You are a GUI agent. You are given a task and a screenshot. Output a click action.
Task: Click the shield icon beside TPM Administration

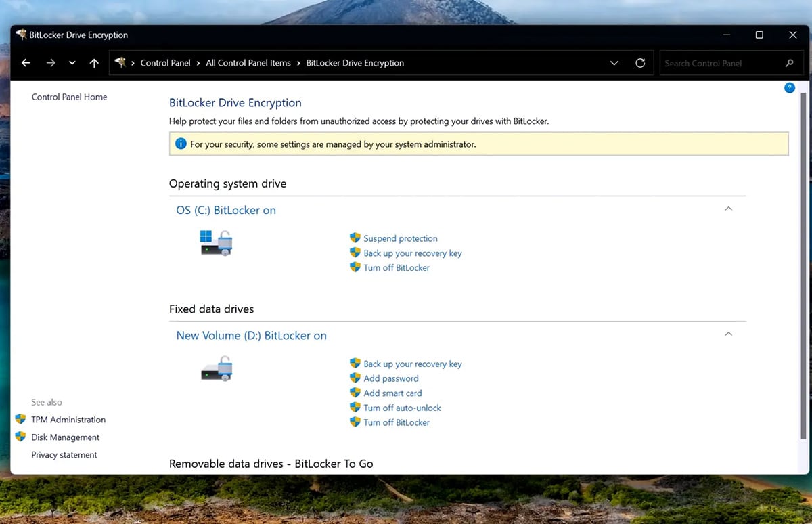pyautogui.click(x=20, y=419)
